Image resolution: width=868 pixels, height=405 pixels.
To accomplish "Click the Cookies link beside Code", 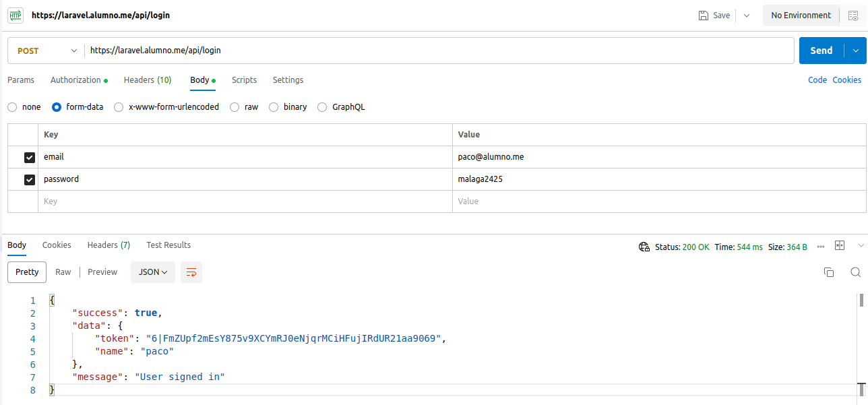I will pos(847,80).
